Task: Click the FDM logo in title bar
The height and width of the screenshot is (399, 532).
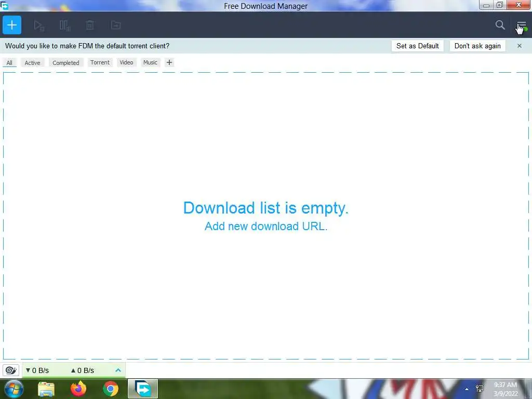Action: [x=4, y=5]
